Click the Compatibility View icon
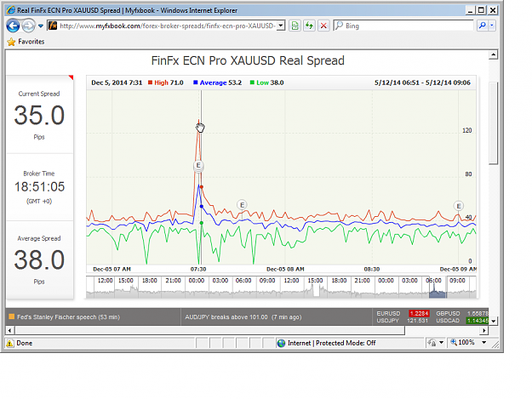This screenshot has width=532, height=399. (x=295, y=26)
